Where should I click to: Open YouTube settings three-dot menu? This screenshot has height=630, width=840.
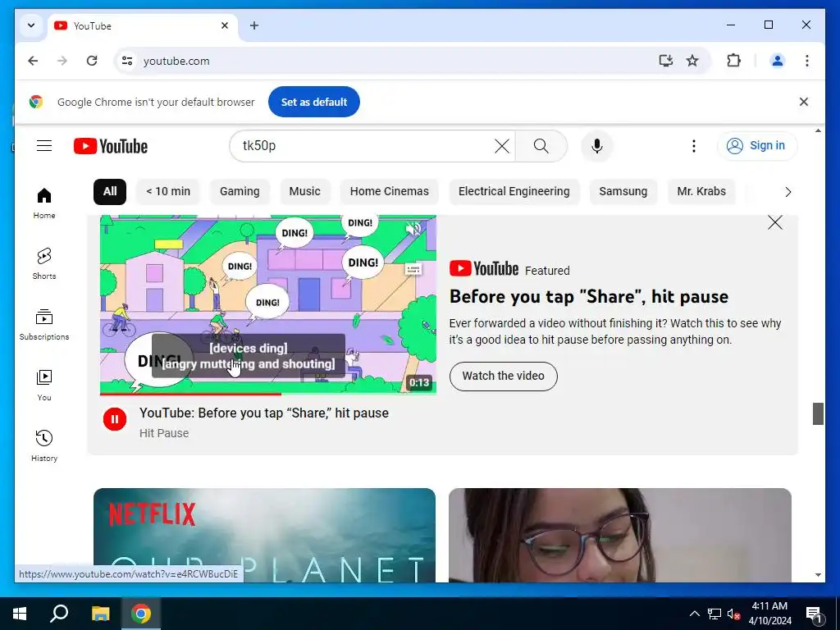[694, 146]
